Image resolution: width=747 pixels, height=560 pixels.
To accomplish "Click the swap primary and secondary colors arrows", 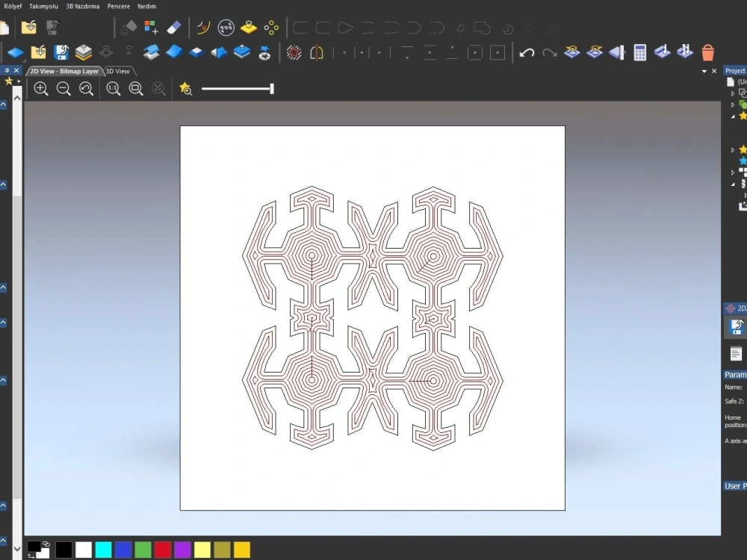I will click(31, 556).
